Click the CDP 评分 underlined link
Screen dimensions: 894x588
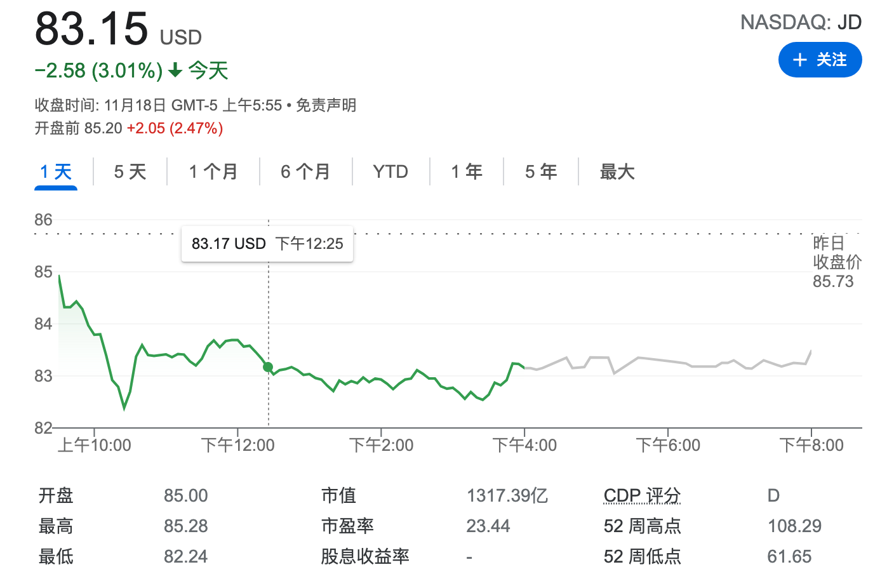point(641,495)
